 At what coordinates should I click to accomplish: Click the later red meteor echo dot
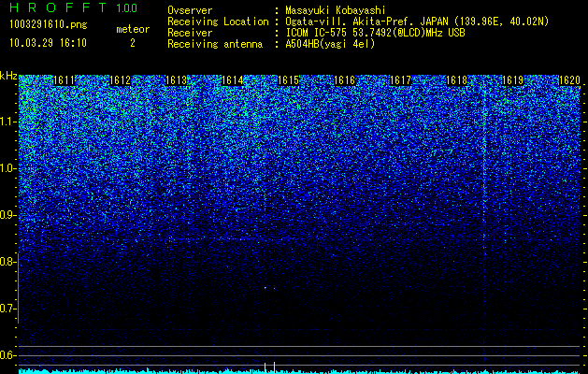[274, 288]
